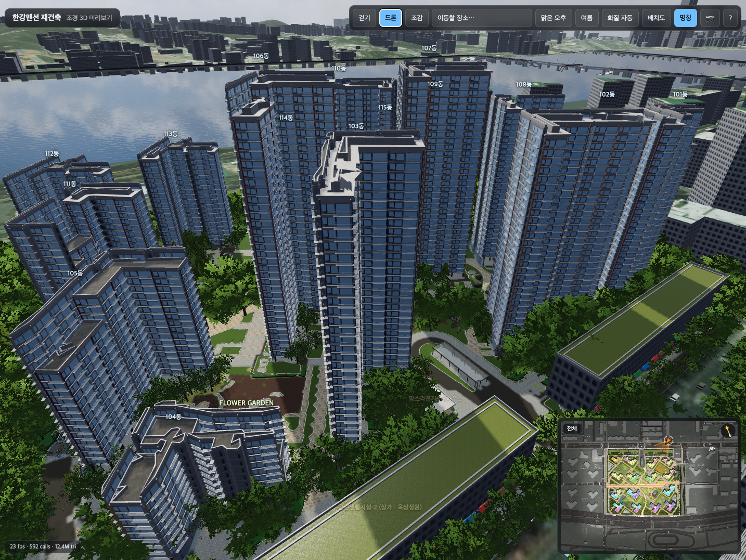746x560 pixels.
Task: Switch to 걷기 walk mode
Action: tap(364, 18)
